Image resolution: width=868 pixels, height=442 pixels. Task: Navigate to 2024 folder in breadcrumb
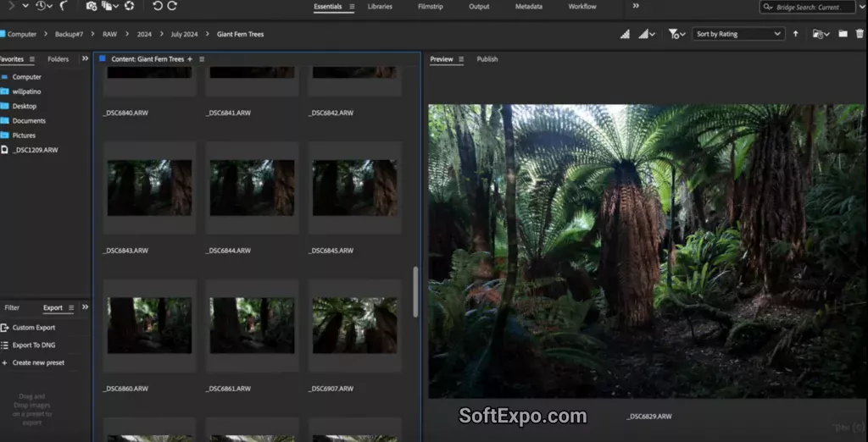coord(144,35)
